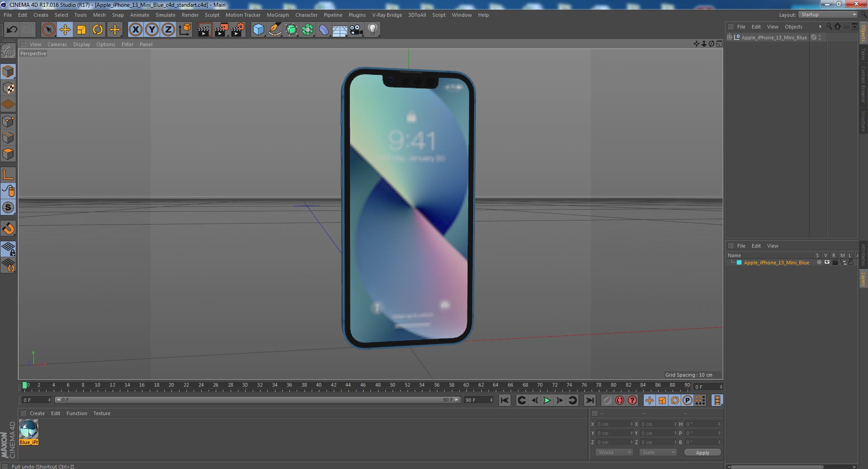Open the World coordinate dropdown

point(614,452)
